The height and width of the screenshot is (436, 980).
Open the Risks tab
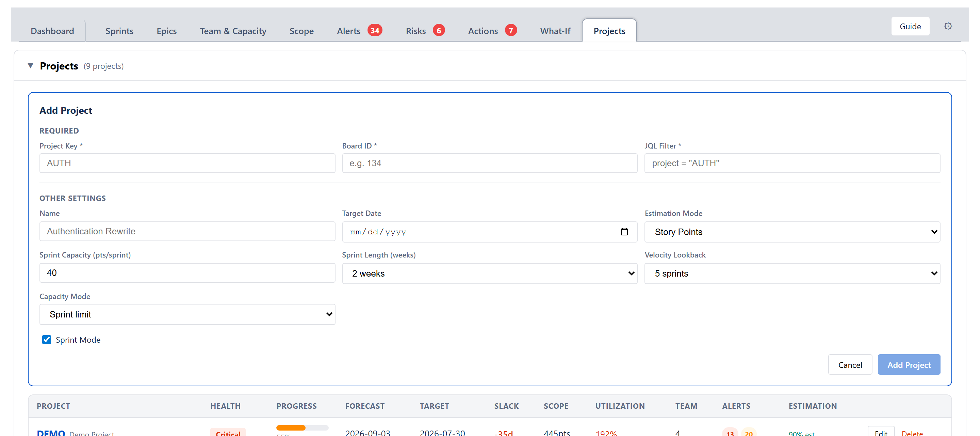click(x=415, y=31)
